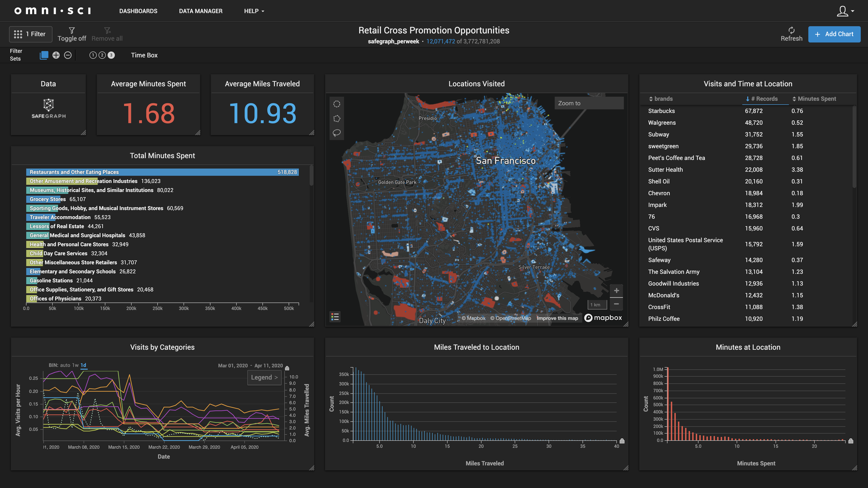The width and height of the screenshot is (868, 488).
Task: Switch to filter set 1
Action: tap(93, 55)
